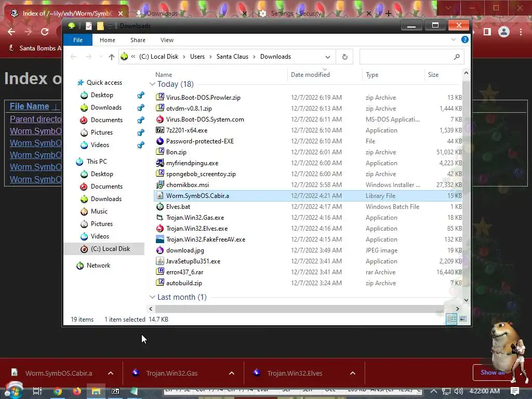532x399 pixels.
Task: Open the Parent directory link in browser
Action: click(x=36, y=119)
